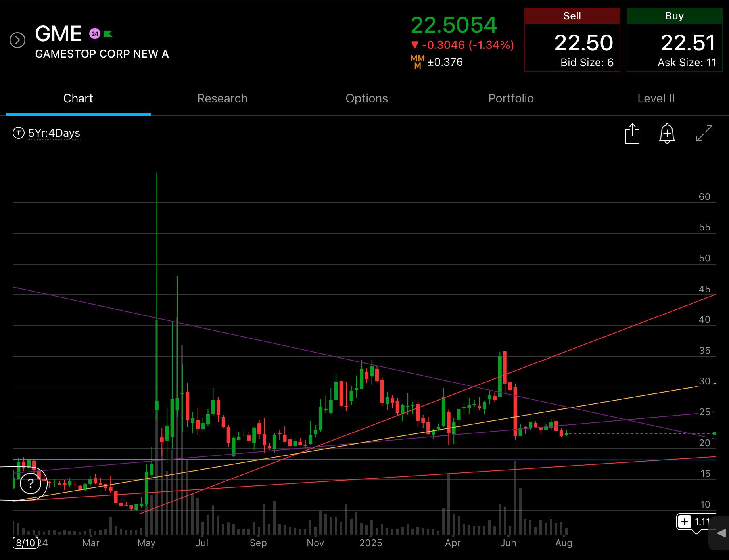Select the Level II tab
The image size is (729, 560).
coord(656,98)
